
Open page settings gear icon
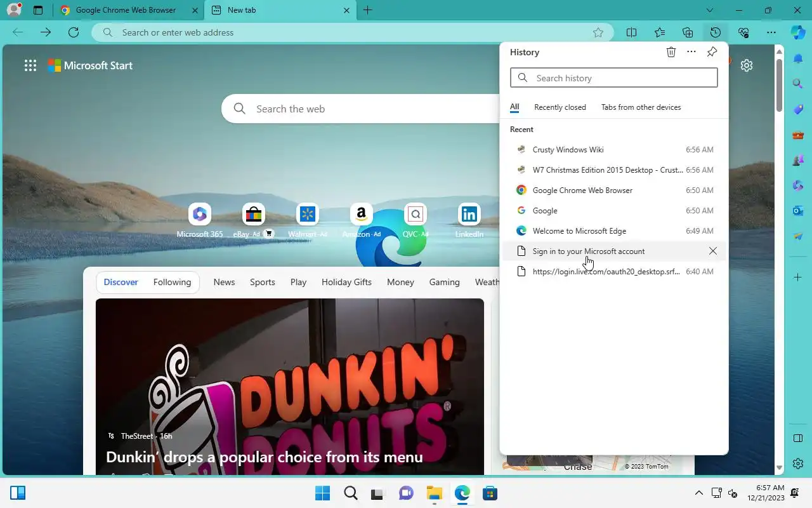tap(747, 65)
